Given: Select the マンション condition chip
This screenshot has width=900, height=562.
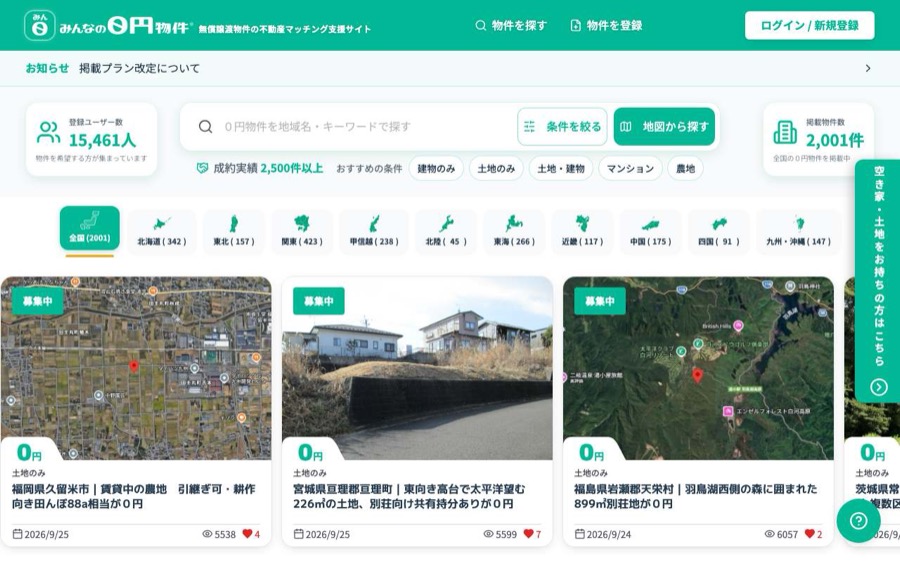Looking at the screenshot, I should pyautogui.click(x=630, y=169).
